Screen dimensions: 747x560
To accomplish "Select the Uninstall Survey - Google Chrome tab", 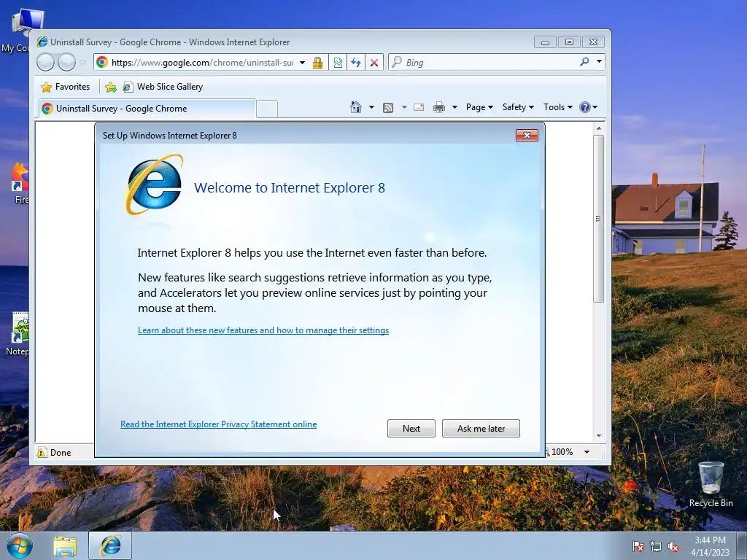I will pos(147,109).
